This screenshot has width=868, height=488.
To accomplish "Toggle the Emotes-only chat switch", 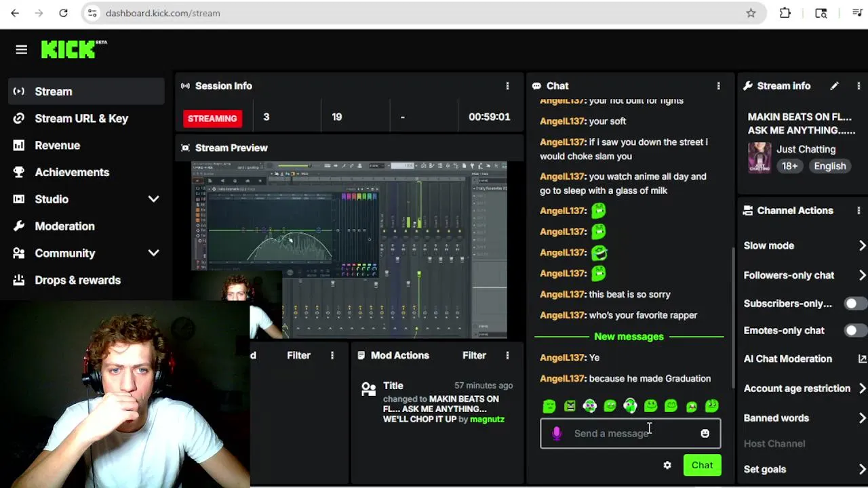I will pyautogui.click(x=855, y=330).
